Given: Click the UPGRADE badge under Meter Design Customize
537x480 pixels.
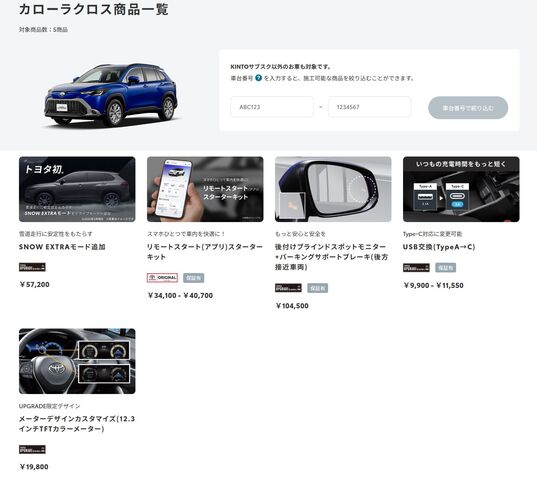Looking at the screenshot, I should pyautogui.click(x=32, y=449).
